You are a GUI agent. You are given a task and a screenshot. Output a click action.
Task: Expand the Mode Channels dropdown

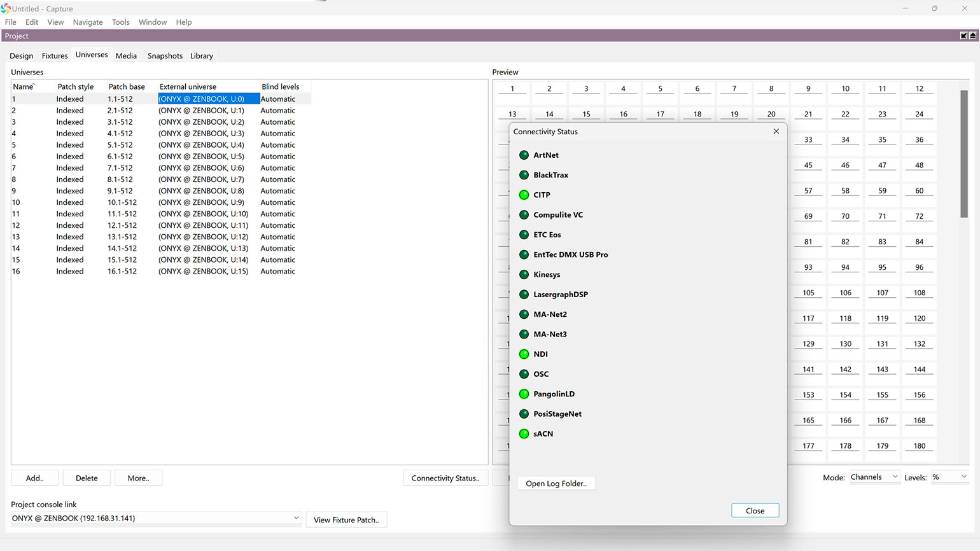click(x=895, y=477)
